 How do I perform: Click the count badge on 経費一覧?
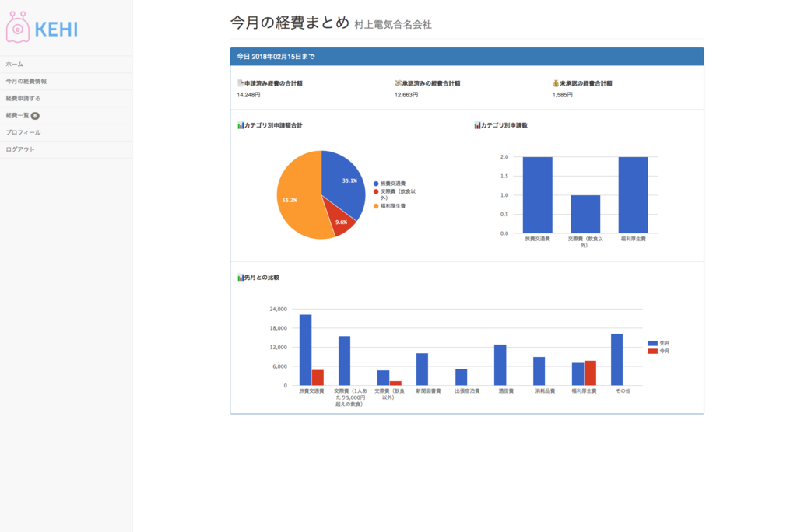(x=35, y=116)
